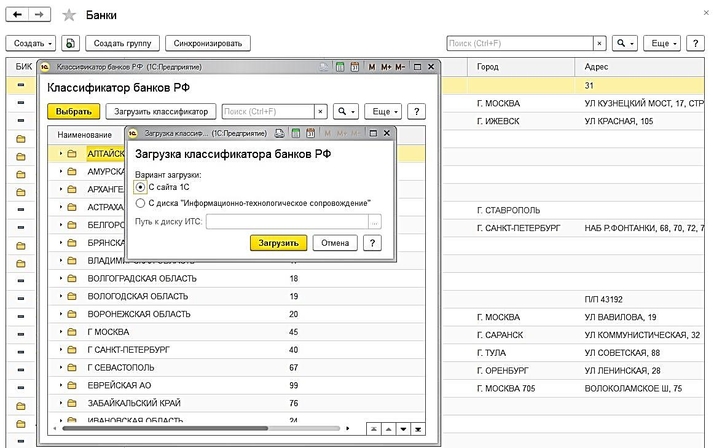Clear the Банки search field
Screen dimensions: 714x448
(600, 43)
